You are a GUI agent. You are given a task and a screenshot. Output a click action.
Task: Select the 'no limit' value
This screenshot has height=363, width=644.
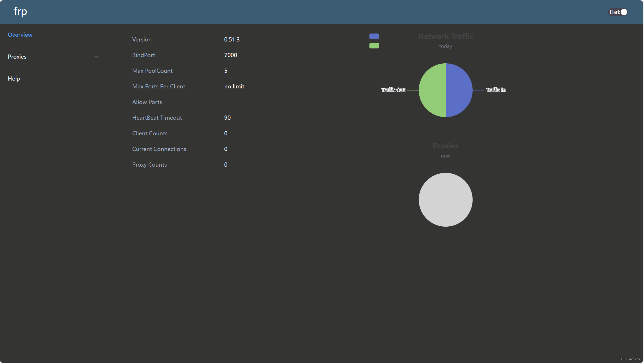click(234, 86)
